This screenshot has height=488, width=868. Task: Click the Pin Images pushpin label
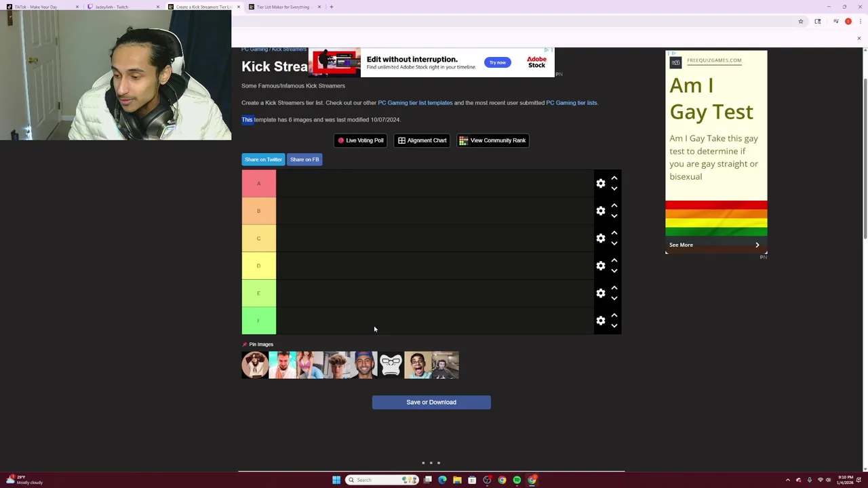point(258,344)
